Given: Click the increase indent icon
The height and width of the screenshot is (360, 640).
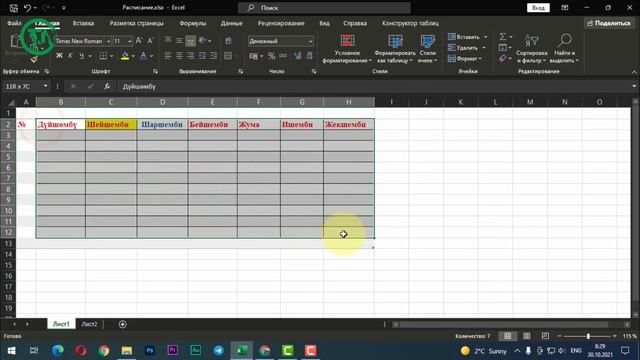Looking at the screenshot, I should pyautogui.click(x=213, y=56).
